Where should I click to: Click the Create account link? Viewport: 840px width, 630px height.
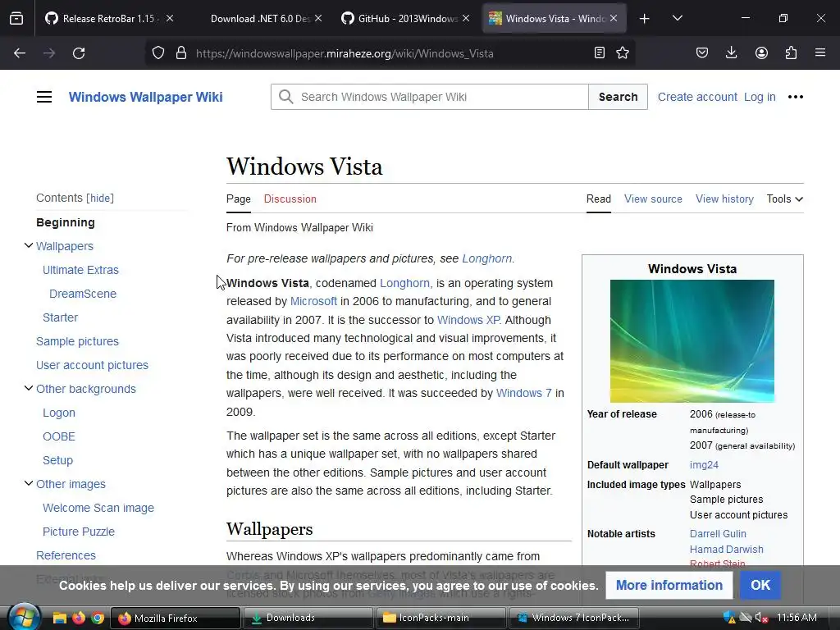pyautogui.click(x=697, y=97)
